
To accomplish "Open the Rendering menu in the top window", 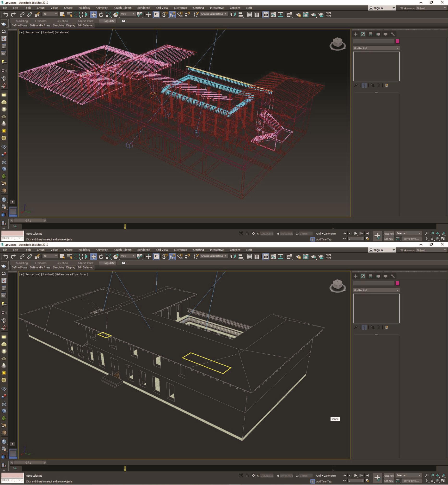I will [x=143, y=8].
